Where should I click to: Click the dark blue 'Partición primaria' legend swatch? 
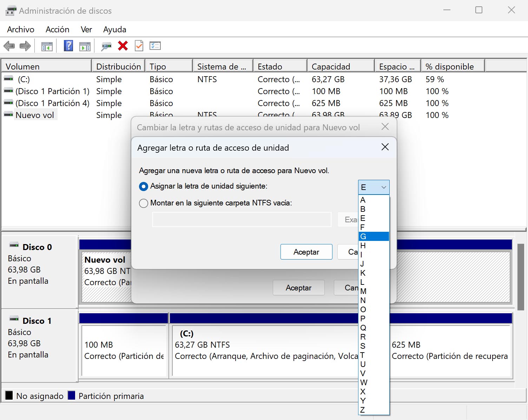pyautogui.click(x=72, y=395)
